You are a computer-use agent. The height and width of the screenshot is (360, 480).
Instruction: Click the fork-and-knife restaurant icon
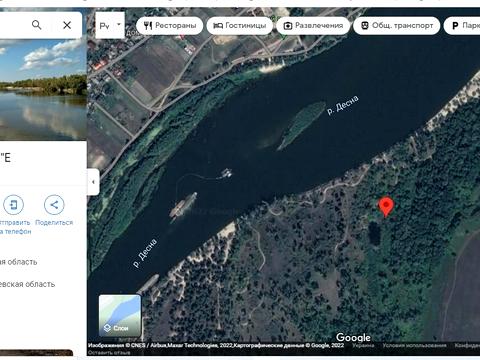click(x=148, y=25)
